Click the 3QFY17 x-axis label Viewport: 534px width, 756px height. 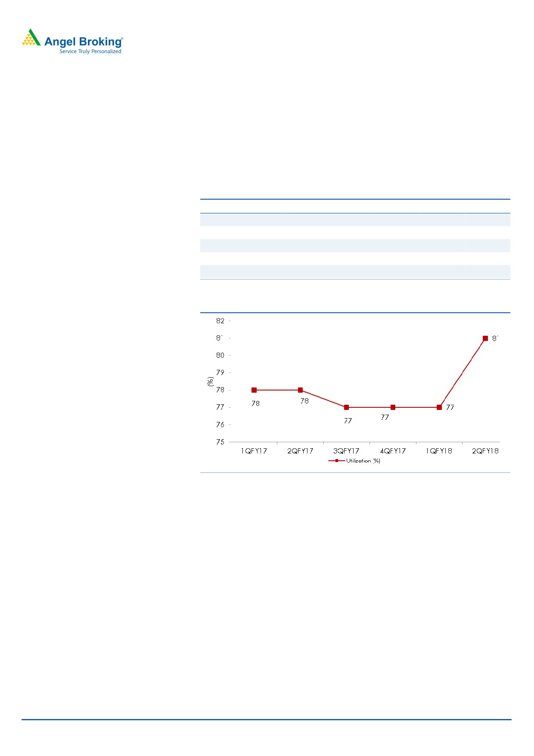coord(346,451)
